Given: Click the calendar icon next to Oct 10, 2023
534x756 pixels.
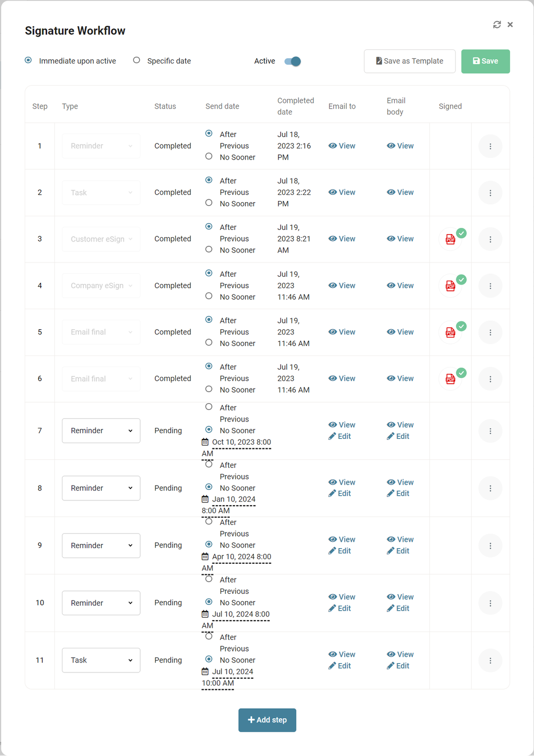Looking at the screenshot, I should (205, 442).
